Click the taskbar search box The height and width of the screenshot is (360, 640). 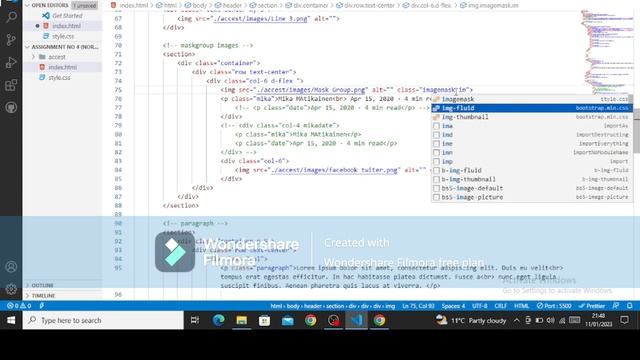pos(103,320)
